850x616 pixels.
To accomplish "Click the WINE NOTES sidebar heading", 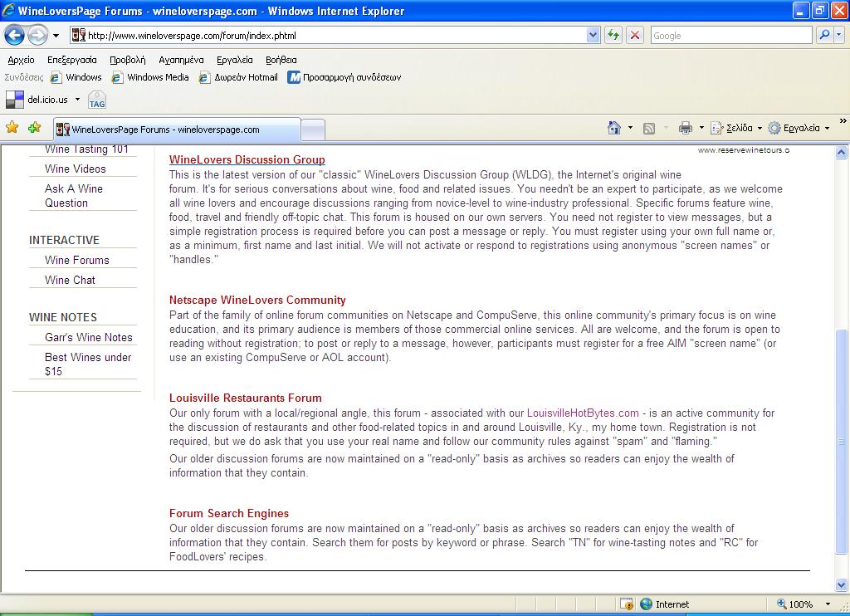I will pyautogui.click(x=63, y=318).
